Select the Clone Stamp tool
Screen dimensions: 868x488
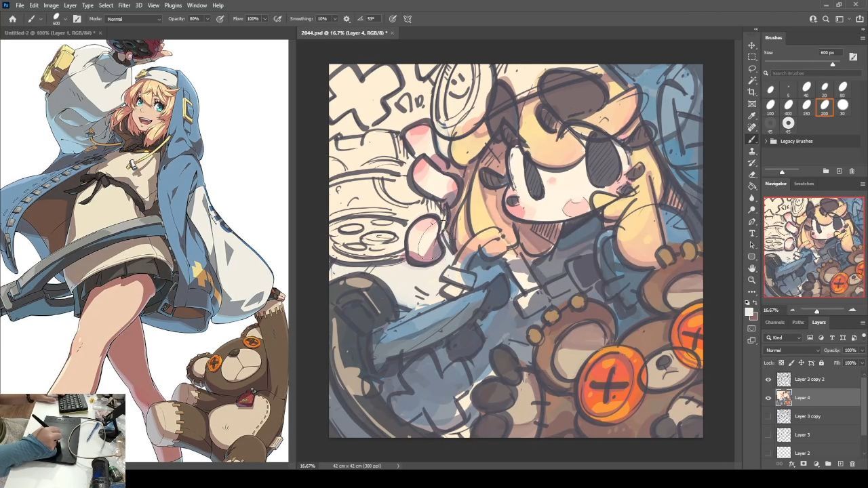tap(752, 151)
